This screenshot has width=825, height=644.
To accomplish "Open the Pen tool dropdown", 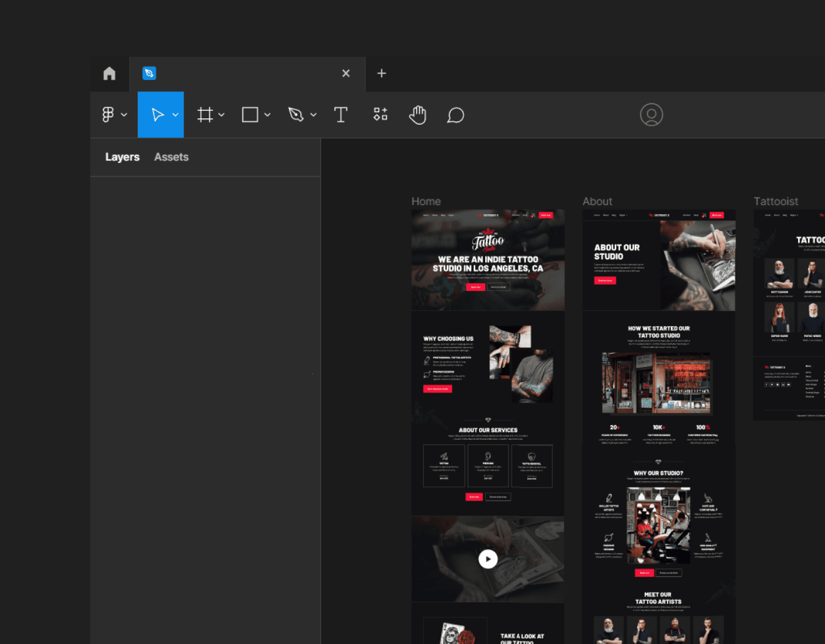I will 313,115.
